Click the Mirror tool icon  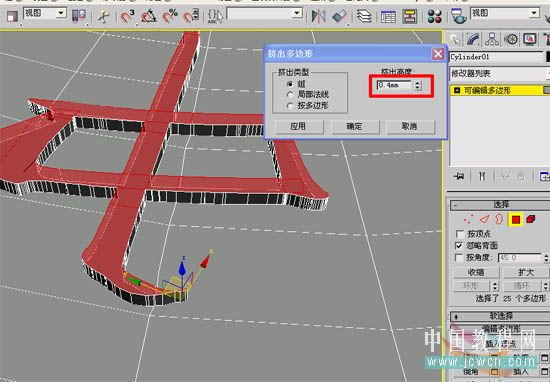(x=318, y=16)
